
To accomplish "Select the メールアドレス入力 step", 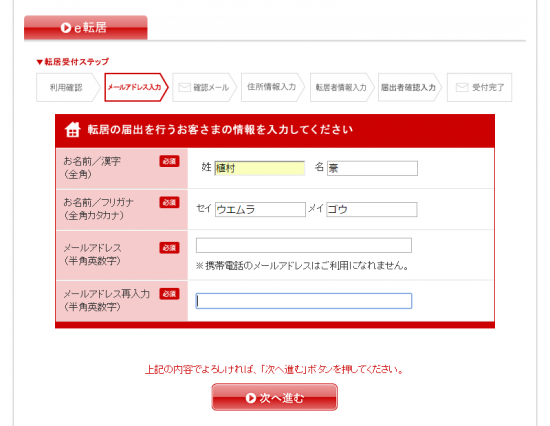I will 136,87.
